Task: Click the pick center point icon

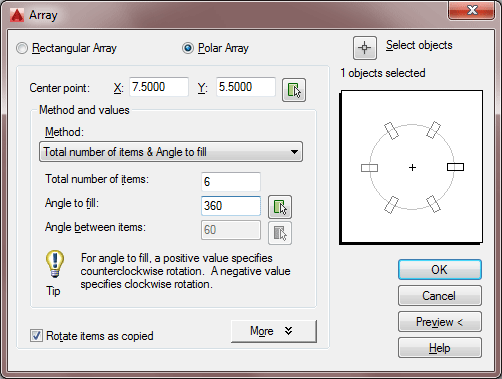Action: tap(294, 90)
